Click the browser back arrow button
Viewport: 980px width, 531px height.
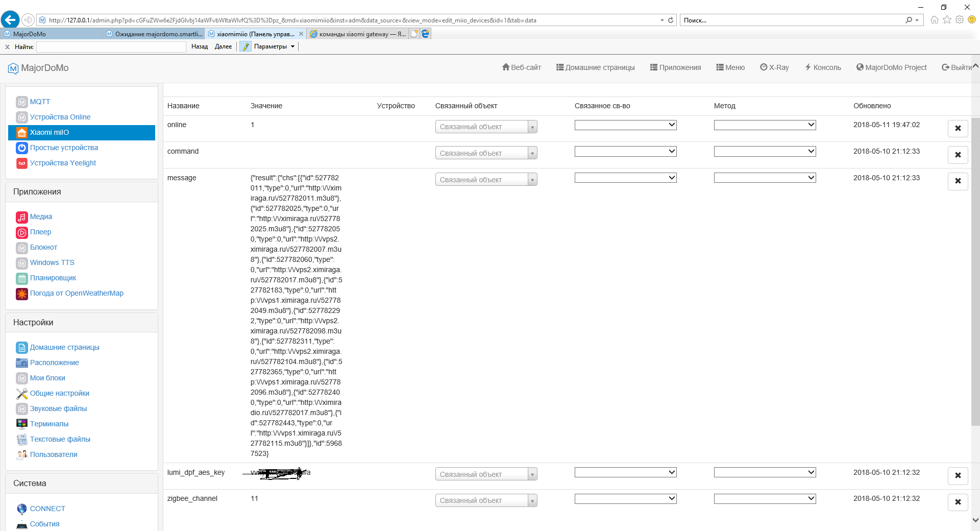(x=10, y=20)
